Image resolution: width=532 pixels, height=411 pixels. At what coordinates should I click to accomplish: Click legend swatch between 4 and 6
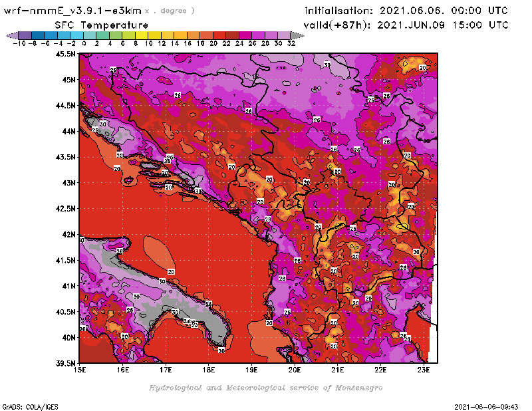tap(115, 35)
